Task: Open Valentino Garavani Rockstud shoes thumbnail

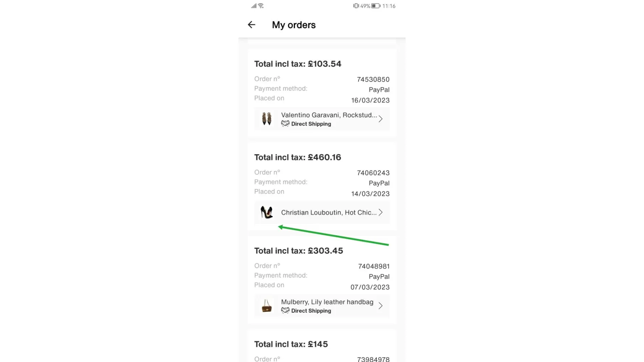Action: [267, 119]
